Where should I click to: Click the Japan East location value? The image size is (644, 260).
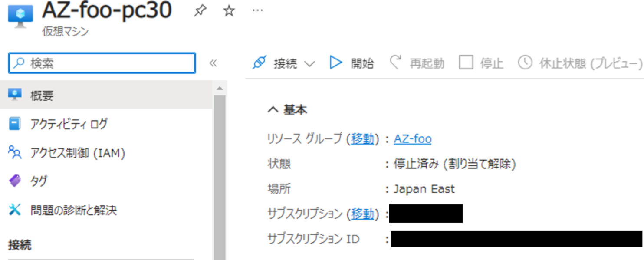pyautogui.click(x=424, y=189)
